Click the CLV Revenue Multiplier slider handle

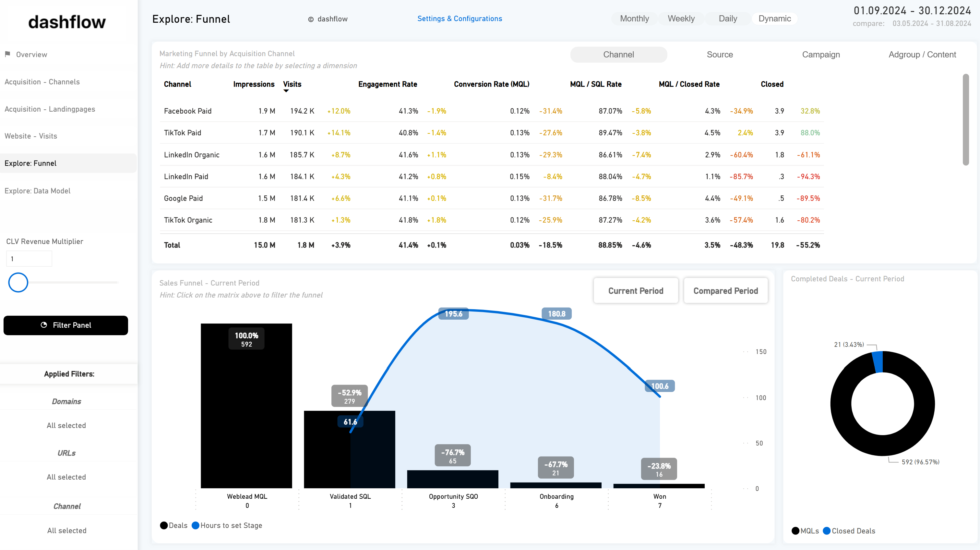[x=18, y=282]
